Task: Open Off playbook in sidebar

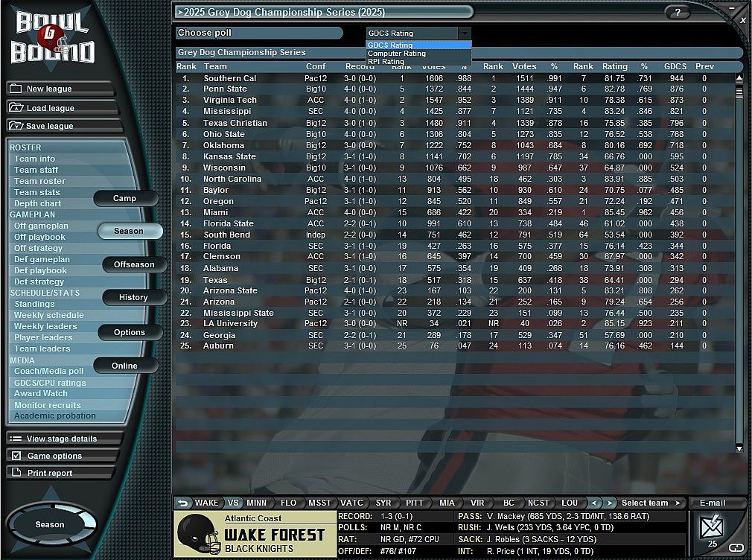Action: click(x=39, y=237)
